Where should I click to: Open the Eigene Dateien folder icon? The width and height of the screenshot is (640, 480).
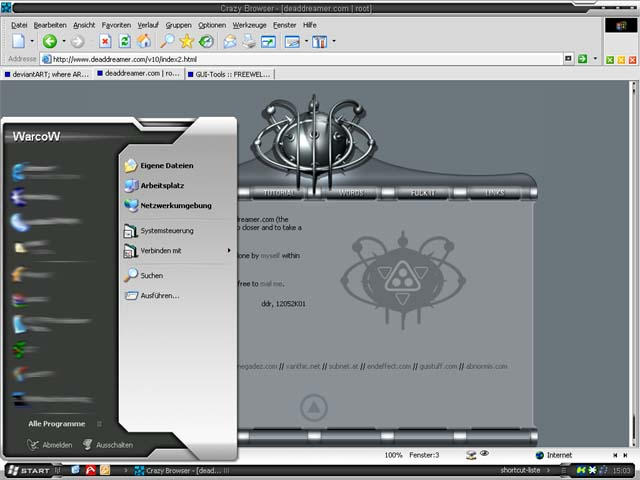[131, 165]
